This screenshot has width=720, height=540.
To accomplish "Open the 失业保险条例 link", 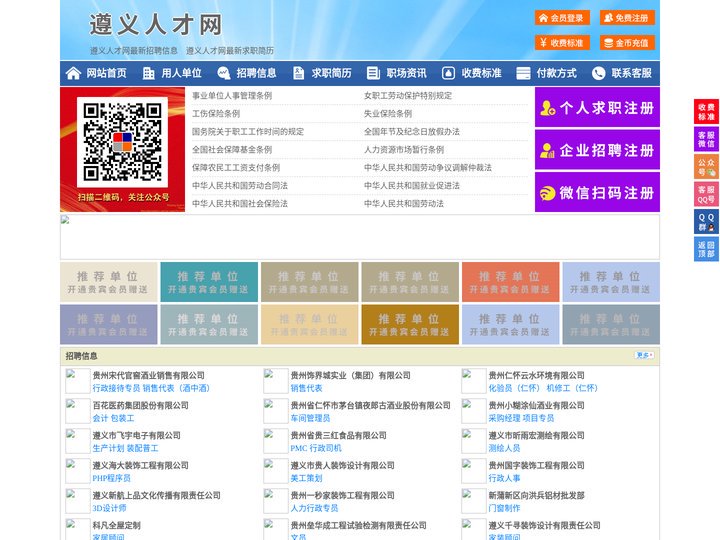I will (388, 113).
